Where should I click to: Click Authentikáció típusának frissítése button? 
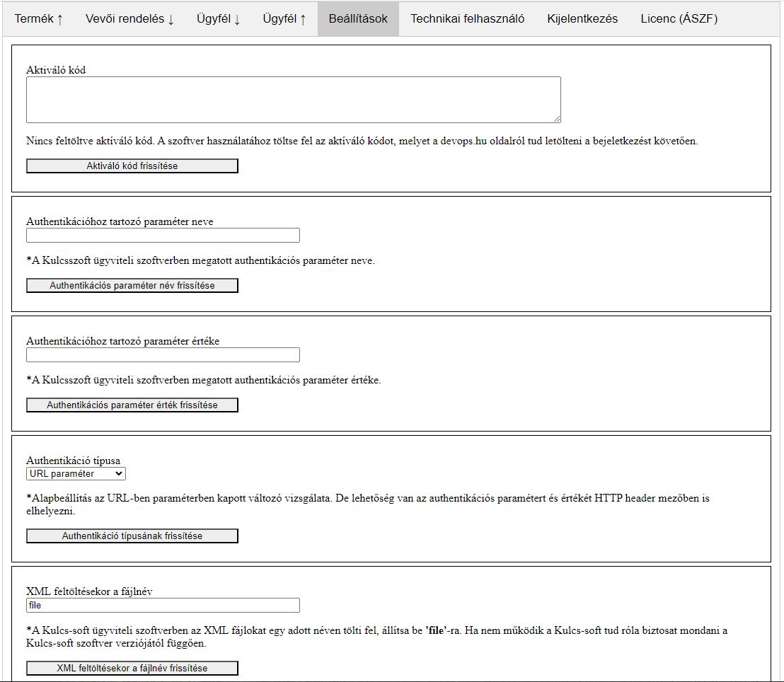tap(132, 536)
